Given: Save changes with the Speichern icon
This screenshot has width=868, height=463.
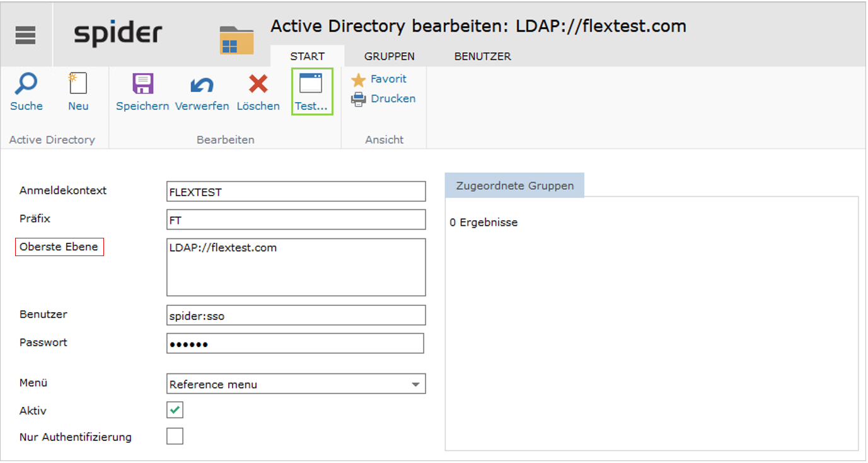Looking at the screenshot, I should point(142,84).
